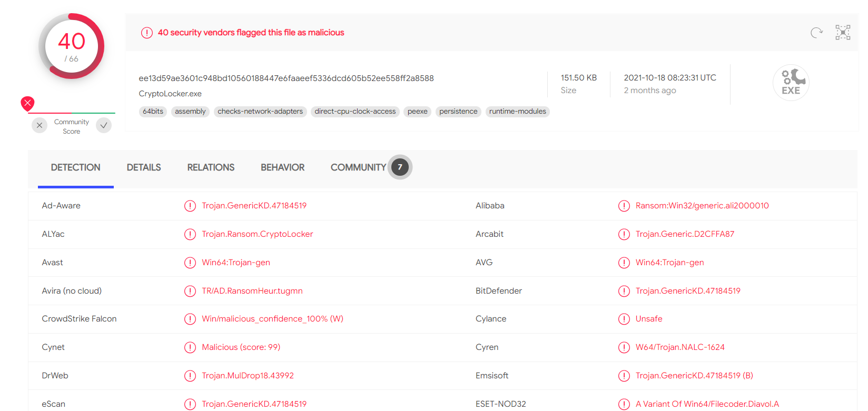This screenshot has width=868, height=411.
Task: Open the DETAILS tab
Action: coord(144,167)
